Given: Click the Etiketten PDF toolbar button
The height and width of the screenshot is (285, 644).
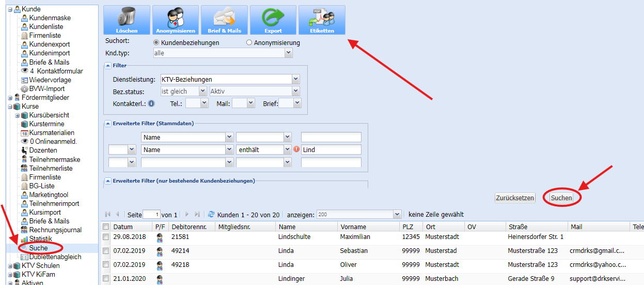Looking at the screenshot, I should pyautogui.click(x=322, y=20).
